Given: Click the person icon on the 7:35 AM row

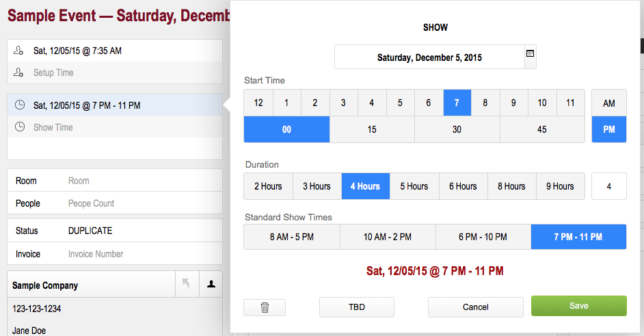Looking at the screenshot, I should coord(18,51).
